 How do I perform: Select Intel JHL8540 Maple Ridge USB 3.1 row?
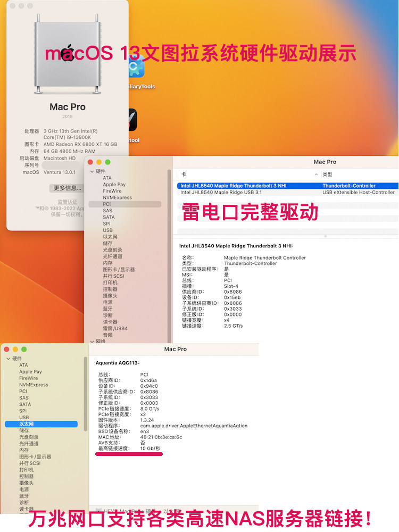[x=287, y=193]
